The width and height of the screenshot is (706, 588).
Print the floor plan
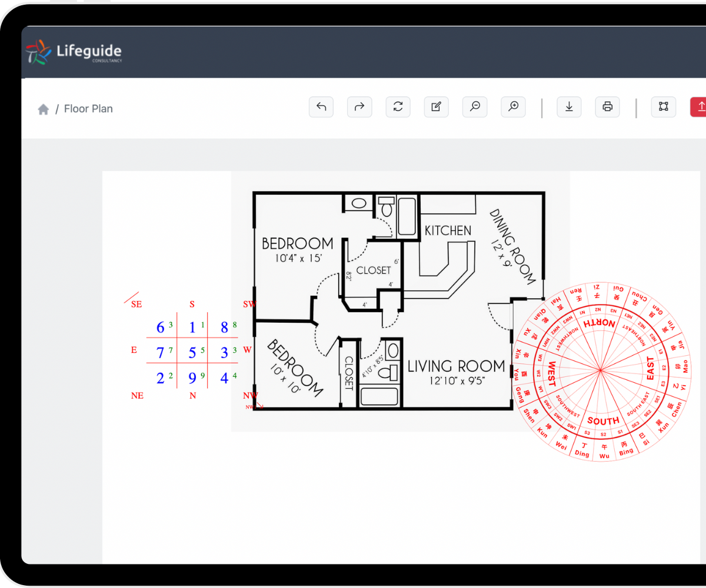pyautogui.click(x=607, y=106)
